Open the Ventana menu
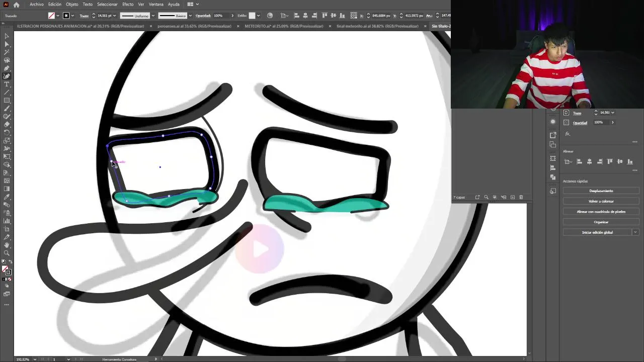644x362 pixels. click(x=156, y=5)
